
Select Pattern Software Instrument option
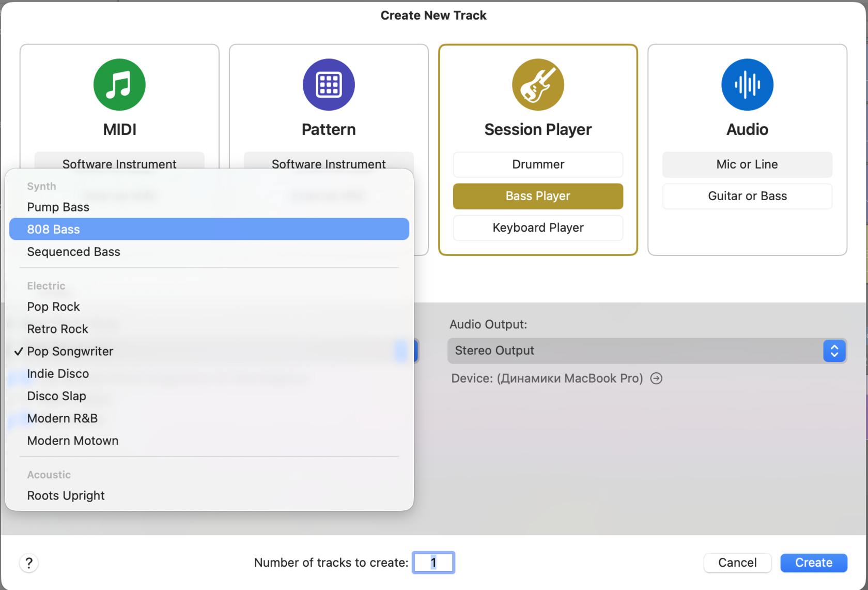click(x=329, y=161)
